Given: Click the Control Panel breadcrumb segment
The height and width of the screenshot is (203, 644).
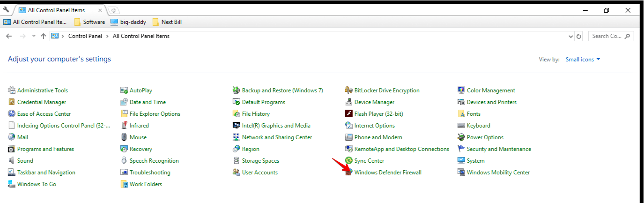Looking at the screenshot, I should (85, 36).
